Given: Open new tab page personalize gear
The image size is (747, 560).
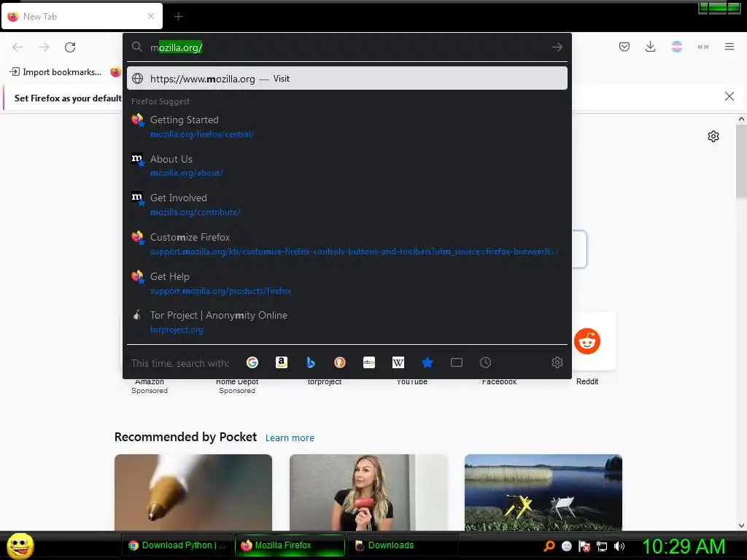Looking at the screenshot, I should (x=713, y=136).
